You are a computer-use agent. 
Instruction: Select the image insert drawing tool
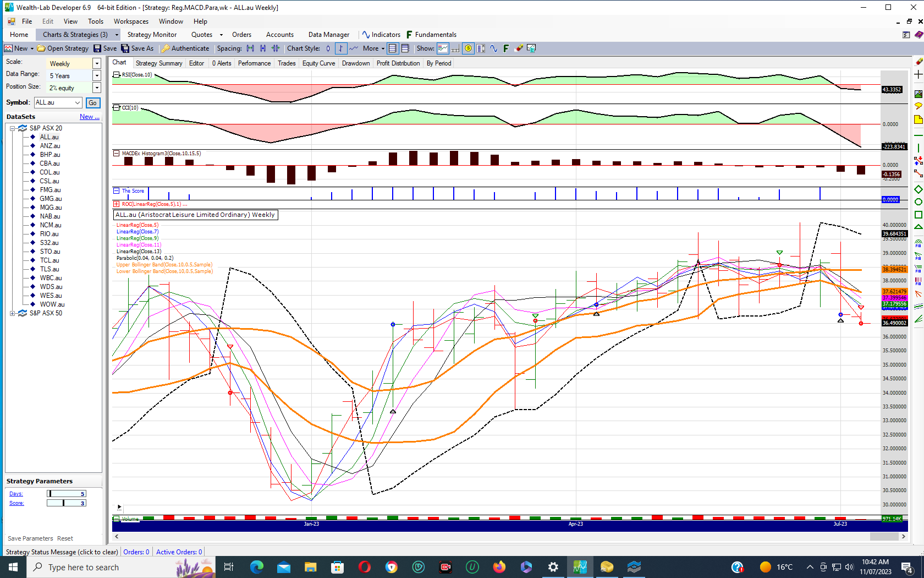pos(918,94)
